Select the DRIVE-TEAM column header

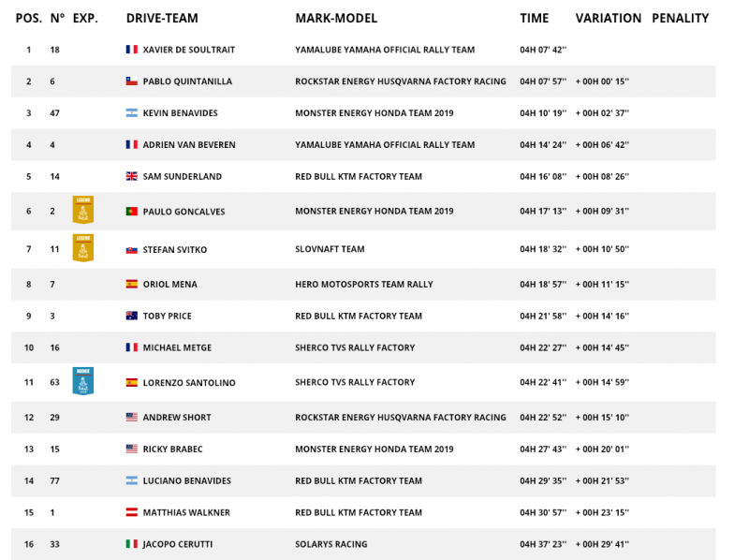pos(162,18)
